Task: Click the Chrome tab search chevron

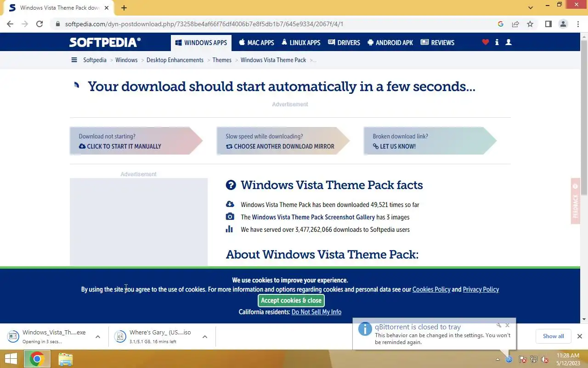Action: [531, 8]
